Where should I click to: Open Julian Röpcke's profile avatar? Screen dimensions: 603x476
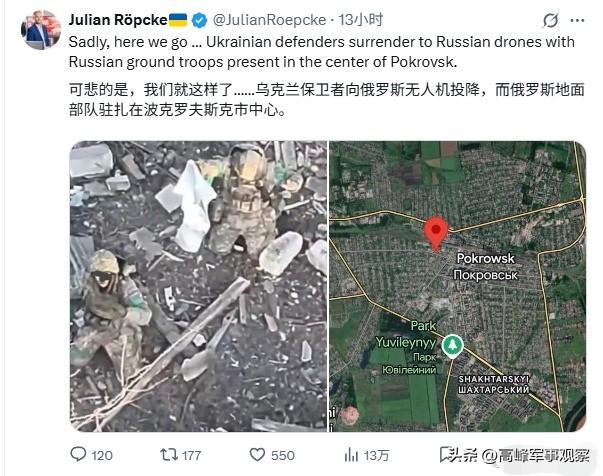[41, 30]
